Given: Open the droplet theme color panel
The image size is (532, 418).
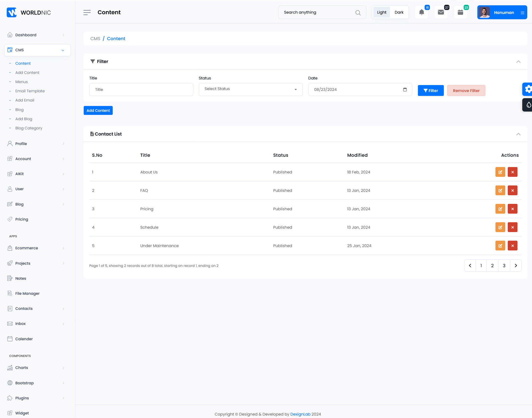Looking at the screenshot, I should [528, 105].
